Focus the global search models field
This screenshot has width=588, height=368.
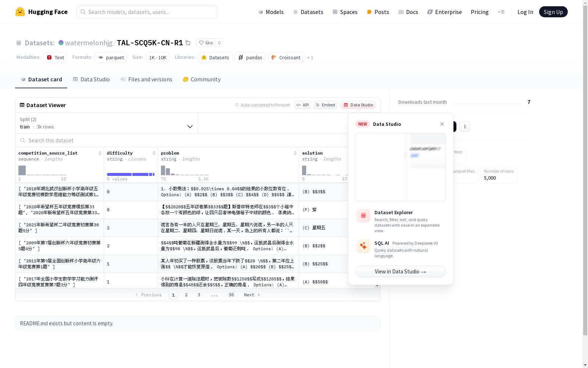coord(147,12)
